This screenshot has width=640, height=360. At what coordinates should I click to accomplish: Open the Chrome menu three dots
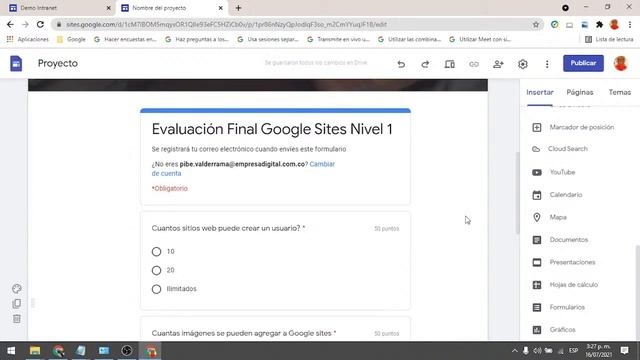[630, 24]
